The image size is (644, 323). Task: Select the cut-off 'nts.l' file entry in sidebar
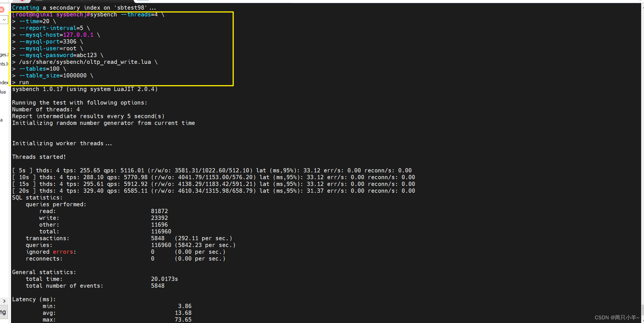(4, 64)
